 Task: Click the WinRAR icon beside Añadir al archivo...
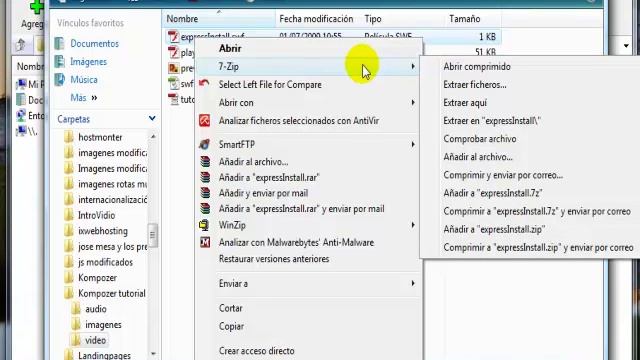click(205, 162)
